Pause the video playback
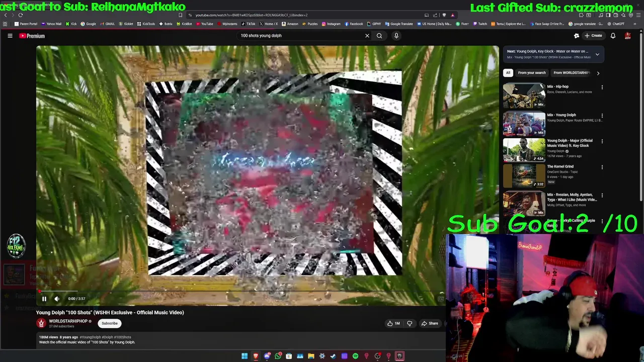The height and width of the screenshot is (362, 644). coord(44,299)
